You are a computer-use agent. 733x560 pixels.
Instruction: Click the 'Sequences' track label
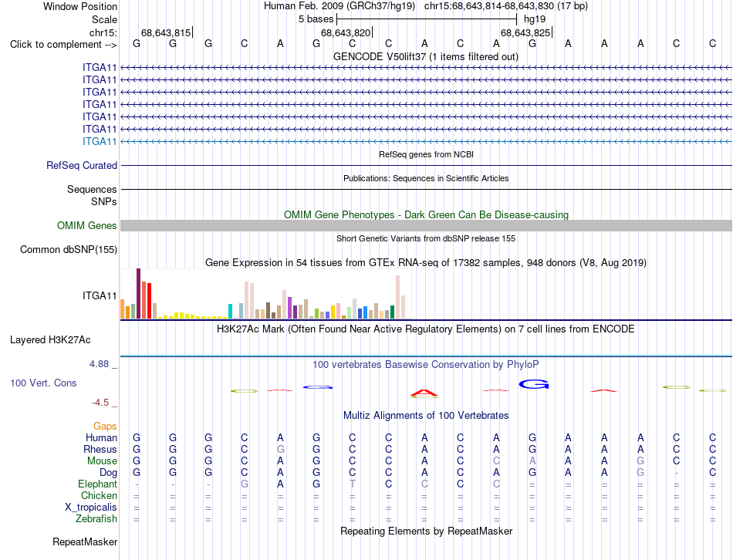pos(92,189)
